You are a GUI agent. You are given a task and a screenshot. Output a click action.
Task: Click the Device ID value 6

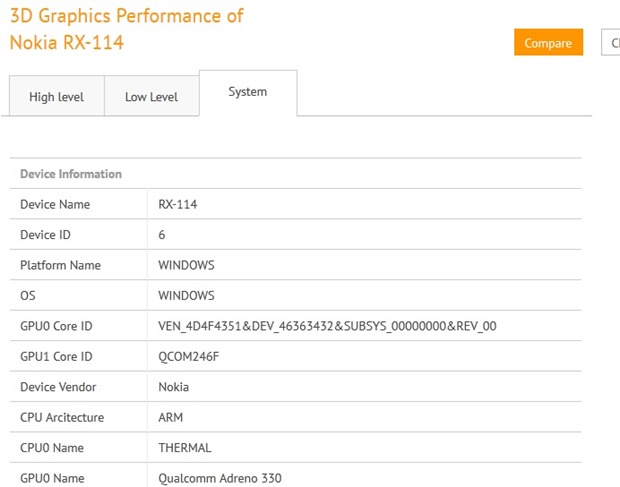point(162,235)
